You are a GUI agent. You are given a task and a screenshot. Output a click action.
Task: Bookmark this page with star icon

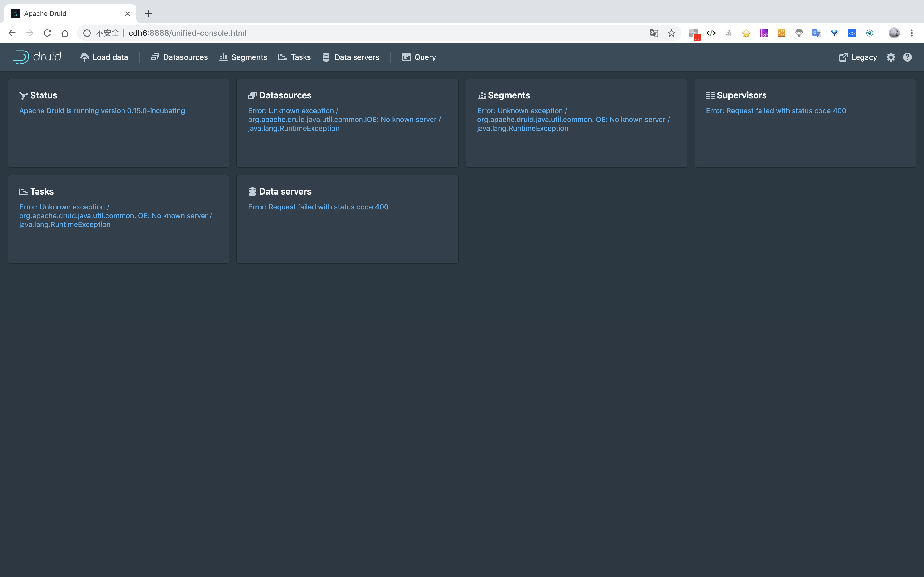(671, 33)
